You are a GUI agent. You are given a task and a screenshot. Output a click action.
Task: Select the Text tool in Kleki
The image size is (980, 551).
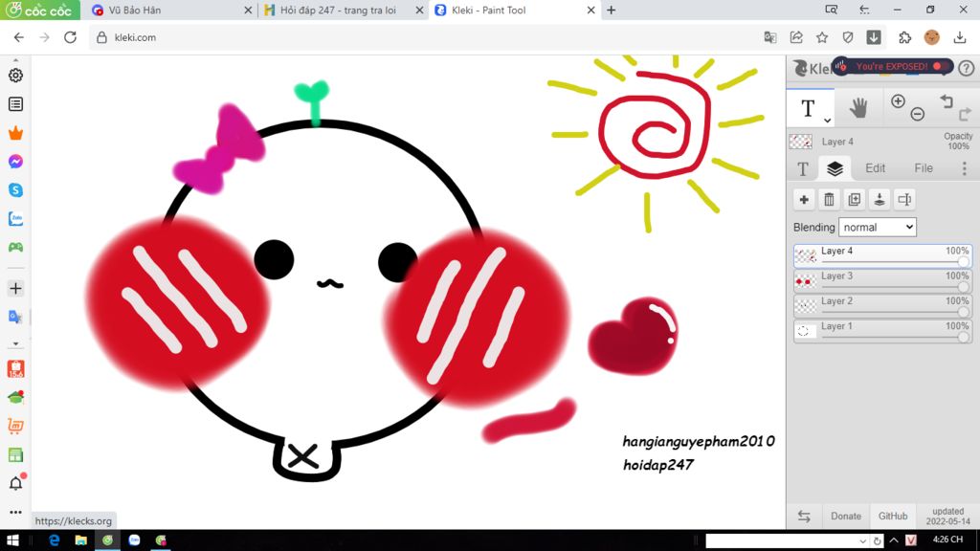coord(808,107)
